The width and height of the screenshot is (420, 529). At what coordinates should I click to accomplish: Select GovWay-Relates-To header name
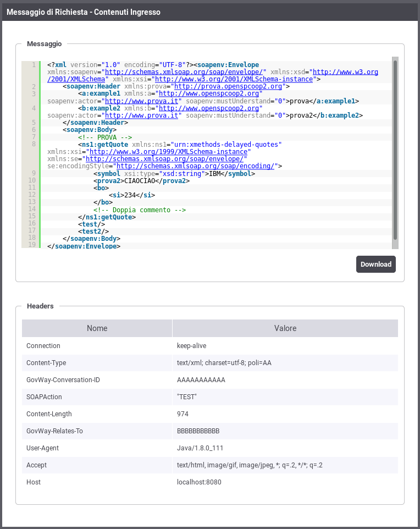click(54, 431)
